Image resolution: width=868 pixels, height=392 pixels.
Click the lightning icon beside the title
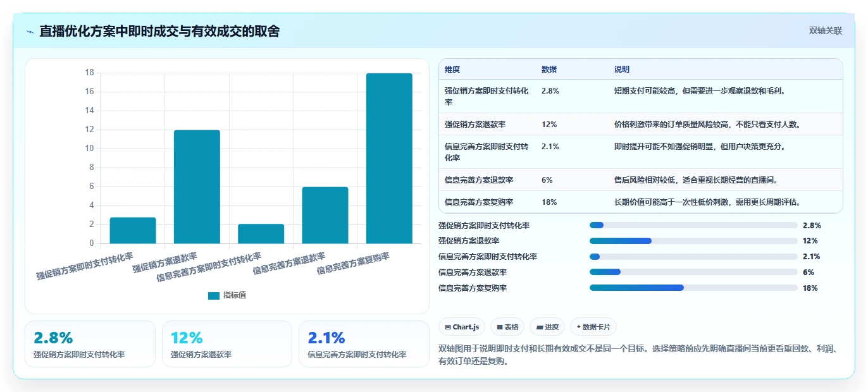pos(30,32)
